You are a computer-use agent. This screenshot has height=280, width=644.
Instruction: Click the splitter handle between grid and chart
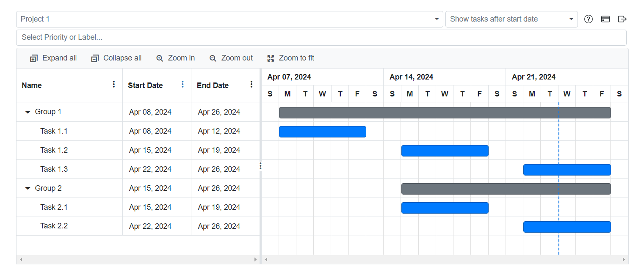pos(260,166)
